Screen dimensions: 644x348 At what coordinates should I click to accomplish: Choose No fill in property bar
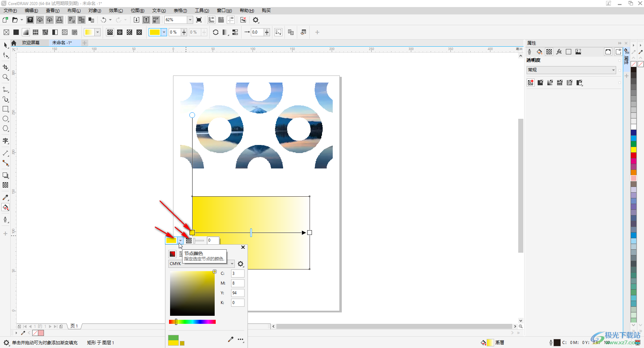[6, 32]
